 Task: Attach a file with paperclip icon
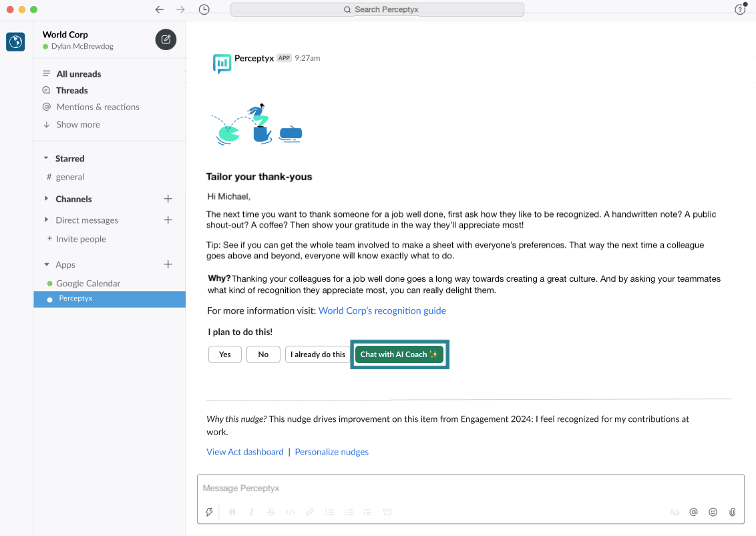point(733,512)
